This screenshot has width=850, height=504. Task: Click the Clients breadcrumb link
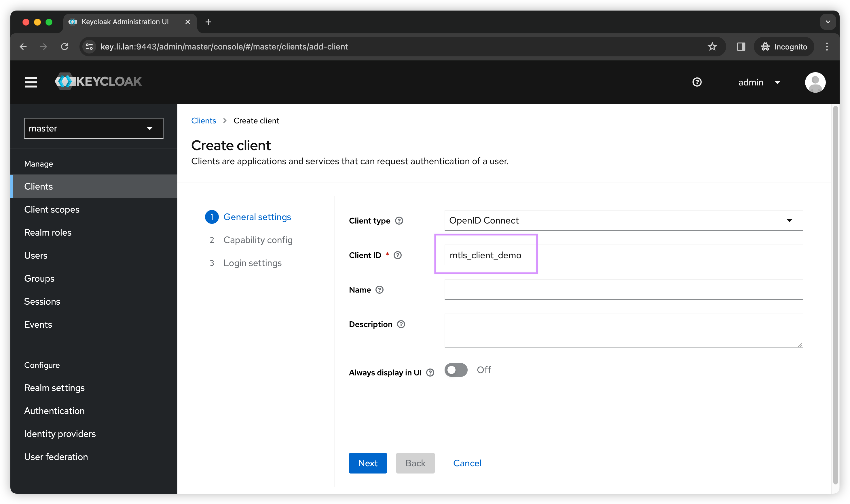tap(203, 121)
